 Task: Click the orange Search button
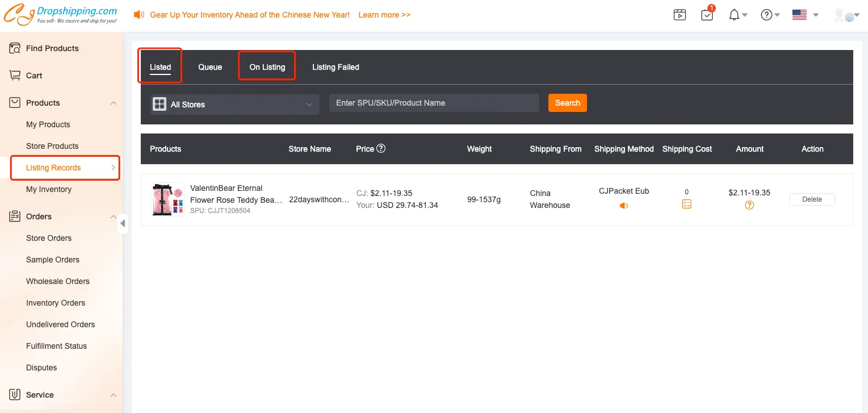tap(567, 103)
